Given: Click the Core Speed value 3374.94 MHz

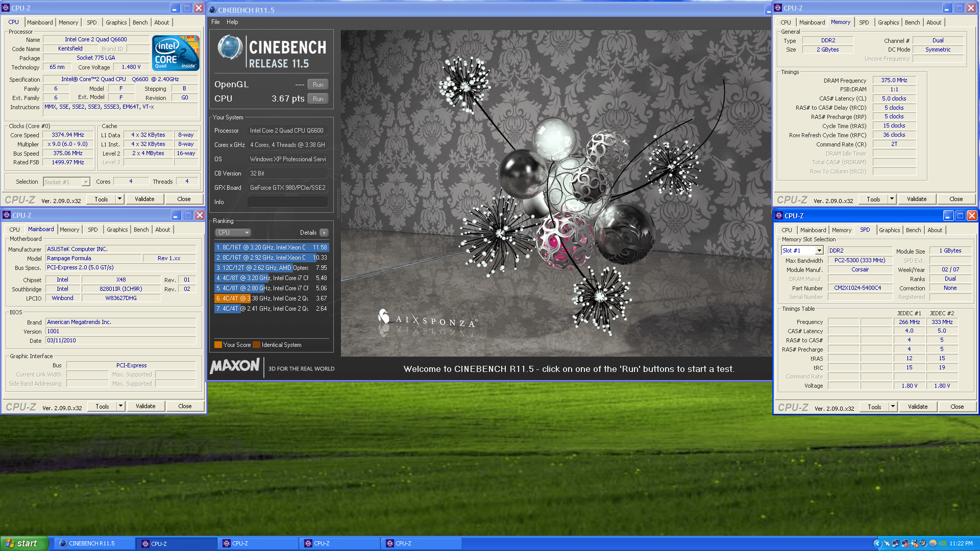Looking at the screenshot, I should (68, 135).
